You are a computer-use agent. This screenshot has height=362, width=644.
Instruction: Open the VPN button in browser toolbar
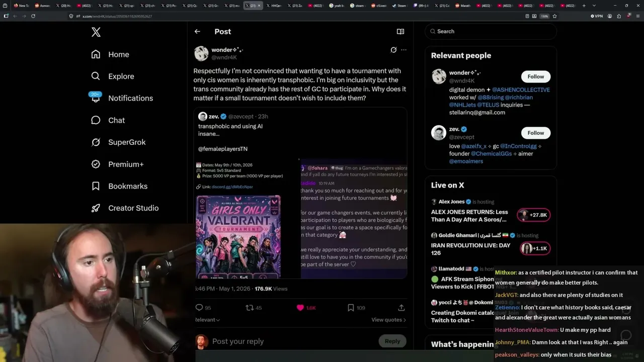[596, 16]
